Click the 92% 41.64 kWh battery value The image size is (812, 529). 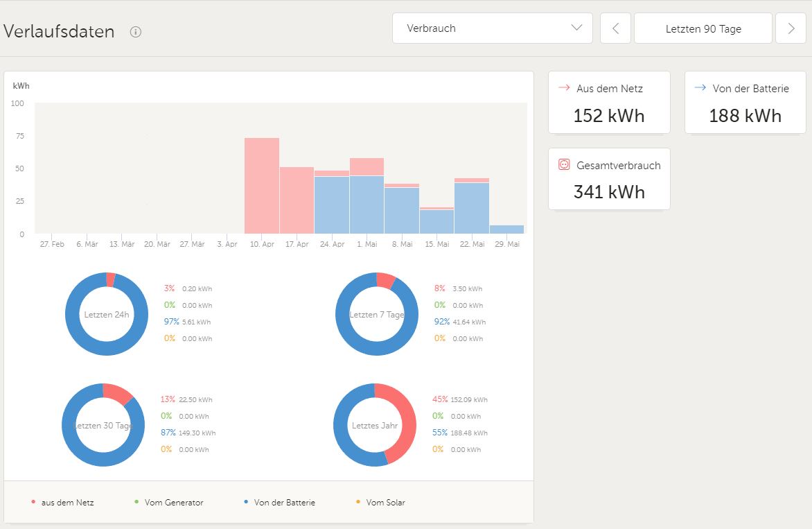coord(460,322)
